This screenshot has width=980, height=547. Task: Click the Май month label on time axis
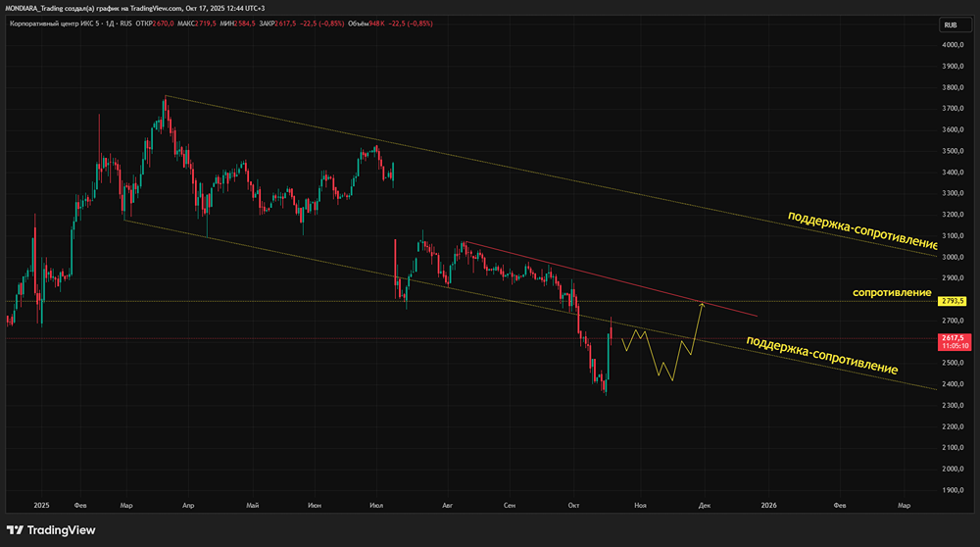point(253,505)
